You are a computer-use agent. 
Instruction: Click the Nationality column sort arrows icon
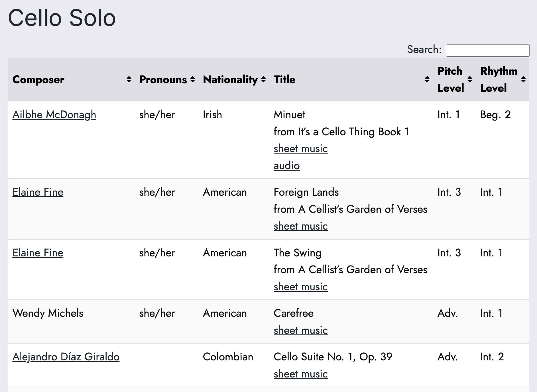point(263,79)
